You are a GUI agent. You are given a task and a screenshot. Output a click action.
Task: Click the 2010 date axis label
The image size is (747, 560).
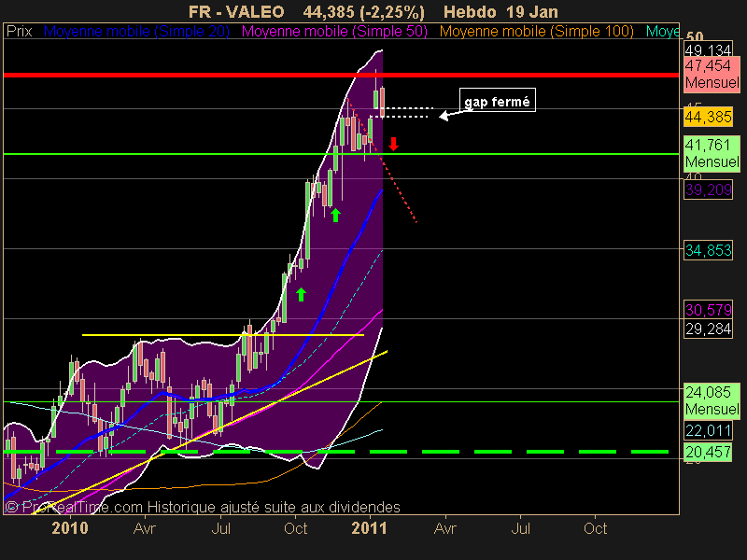[x=70, y=528]
